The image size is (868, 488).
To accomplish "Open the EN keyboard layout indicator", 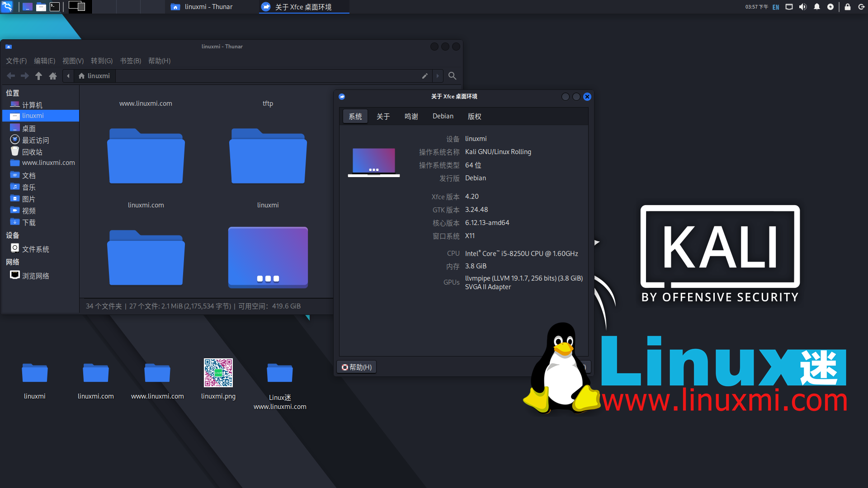I will tap(776, 7).
